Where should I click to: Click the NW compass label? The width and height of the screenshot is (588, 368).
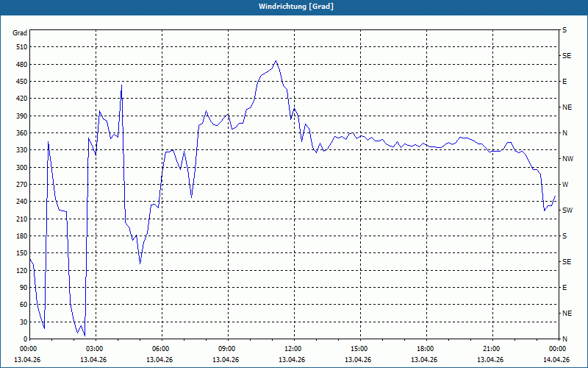coord(567,159)
